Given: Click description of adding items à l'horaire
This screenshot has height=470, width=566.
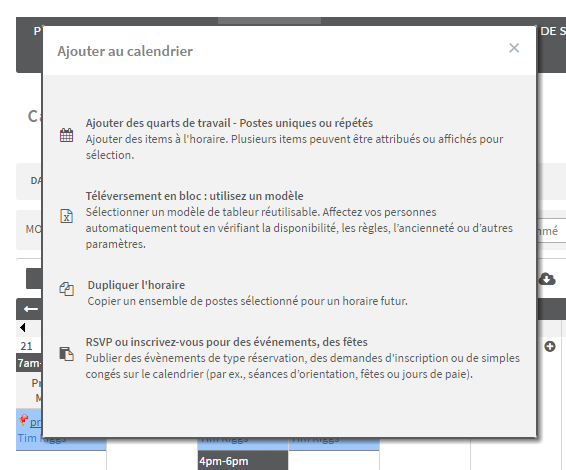Looking at the screenshot, I should pyautogui.click(x=294, y=147).
